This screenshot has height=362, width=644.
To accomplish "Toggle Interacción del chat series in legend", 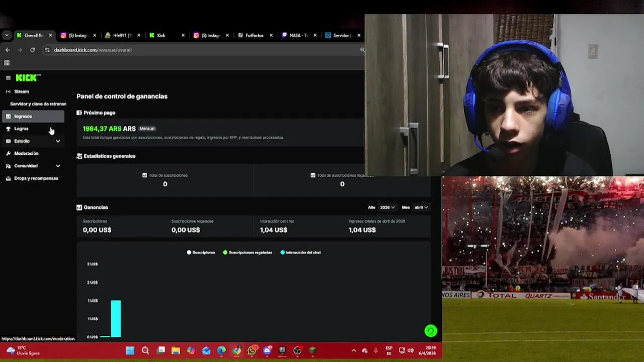I will point(301,252).
